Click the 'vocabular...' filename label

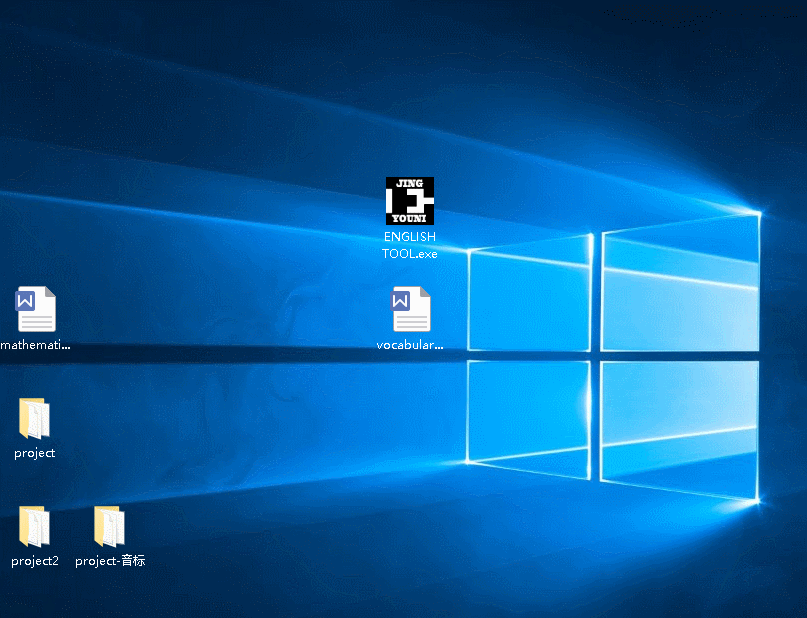click(x=410, y=345)
